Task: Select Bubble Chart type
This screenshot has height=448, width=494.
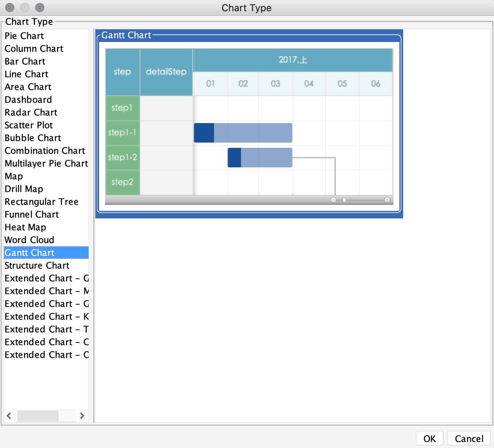Action: [32, 138]
